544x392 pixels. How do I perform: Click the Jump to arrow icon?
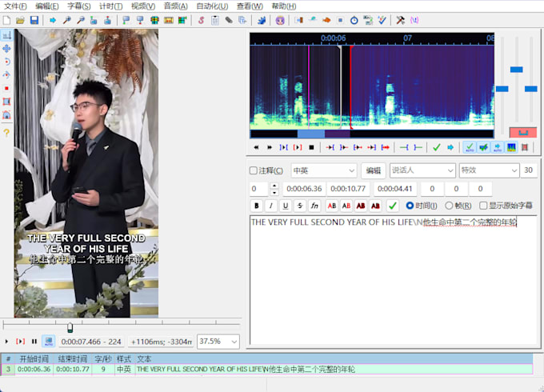pos(52,20)
